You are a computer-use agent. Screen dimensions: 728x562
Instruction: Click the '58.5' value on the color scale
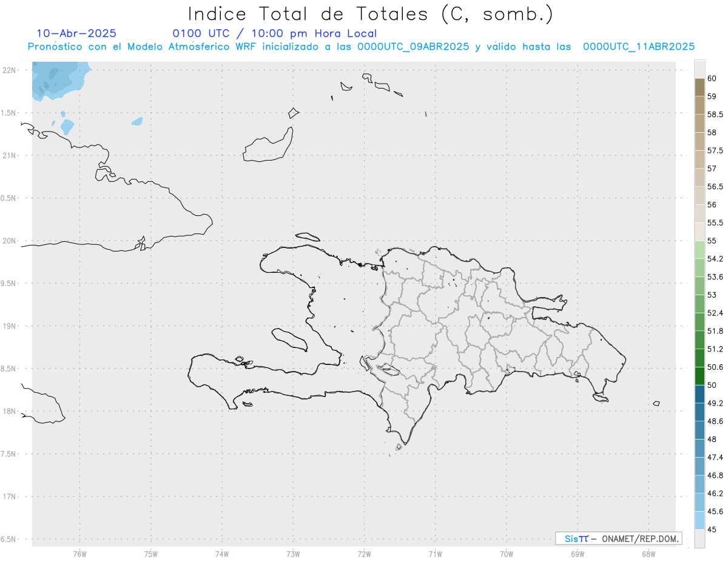pyautogui.click(x=715, y=115)
